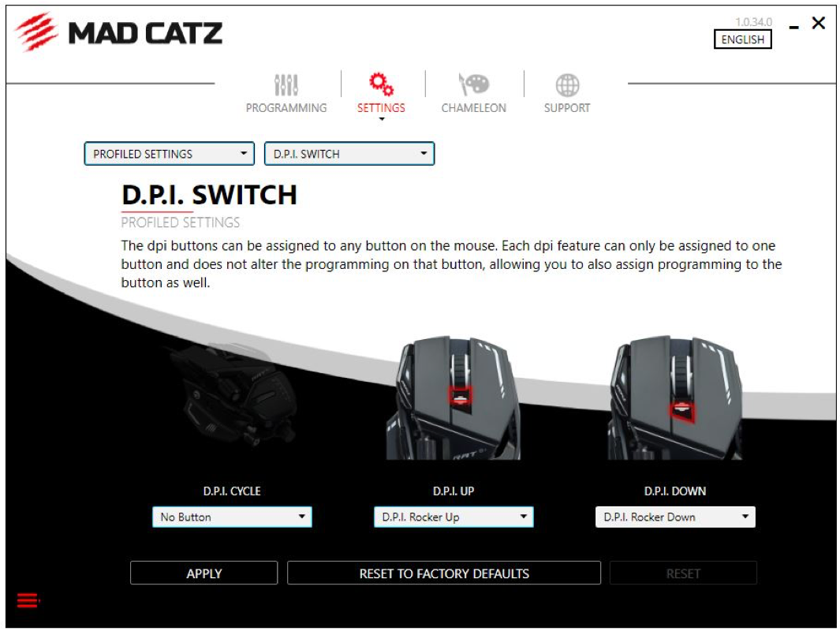This screenshot has width=840, height=631.
Task: Click Reset to Factory Defaults button
Action: 444,573
